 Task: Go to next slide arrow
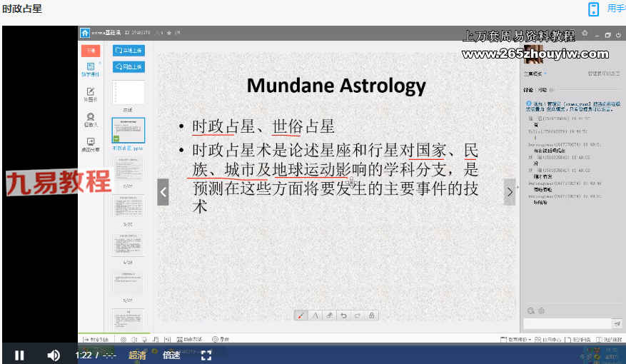click(x=510, y=192)
